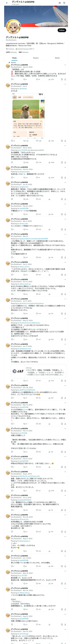
Task: Follow the グンヴァルト@5M3PM account
Action: click(x=62, y=30)
